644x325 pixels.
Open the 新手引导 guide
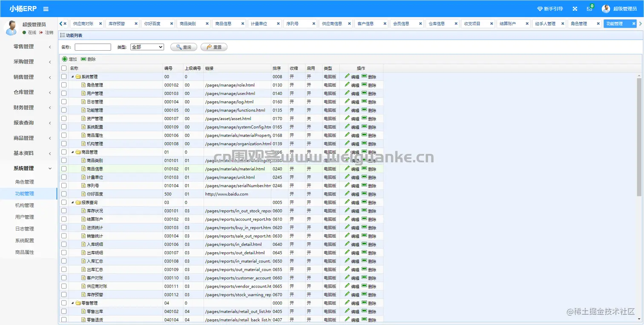click(550, 9)
